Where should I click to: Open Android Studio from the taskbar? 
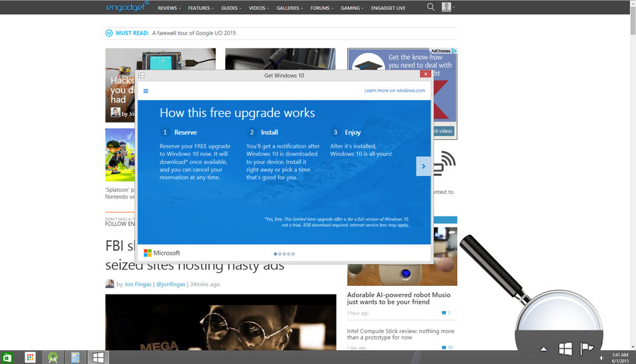click(53, 357)
